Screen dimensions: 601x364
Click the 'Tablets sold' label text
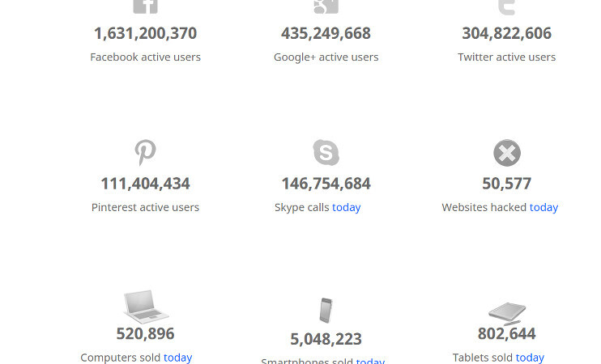click(x=483, y=358)
